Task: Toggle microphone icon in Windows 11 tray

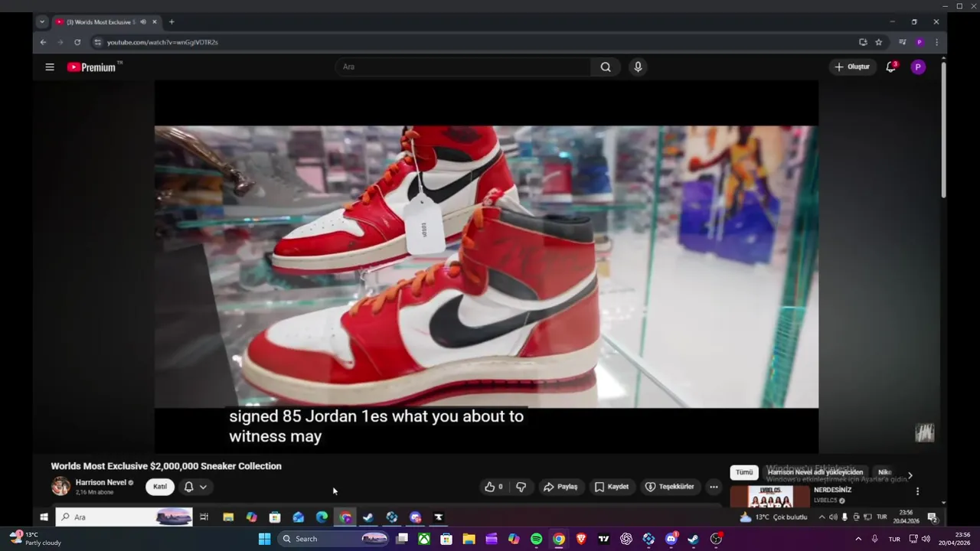Action: coord(874,539)
